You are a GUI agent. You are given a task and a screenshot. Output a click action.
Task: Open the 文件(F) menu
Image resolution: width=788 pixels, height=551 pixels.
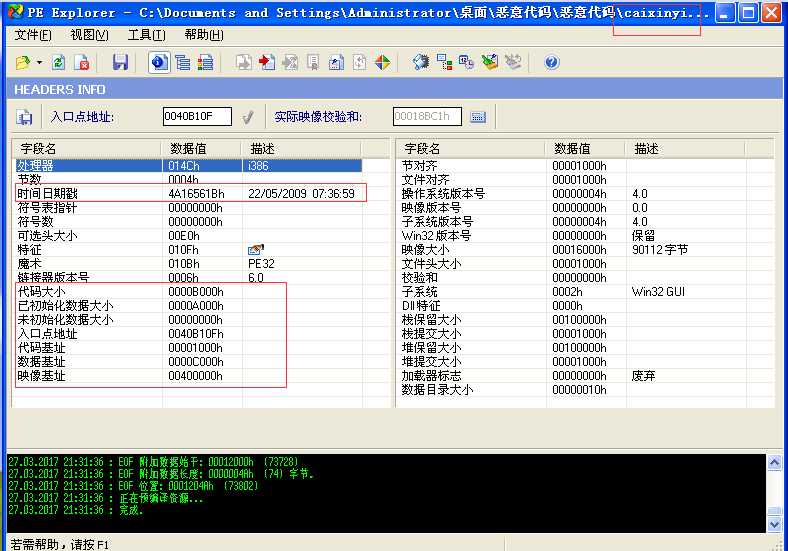[x=33, y=35]
